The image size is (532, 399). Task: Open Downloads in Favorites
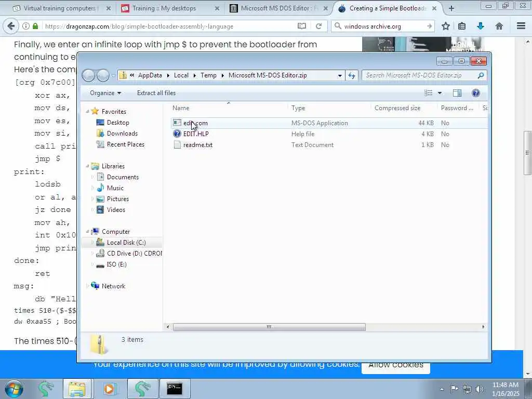point(122,134)
